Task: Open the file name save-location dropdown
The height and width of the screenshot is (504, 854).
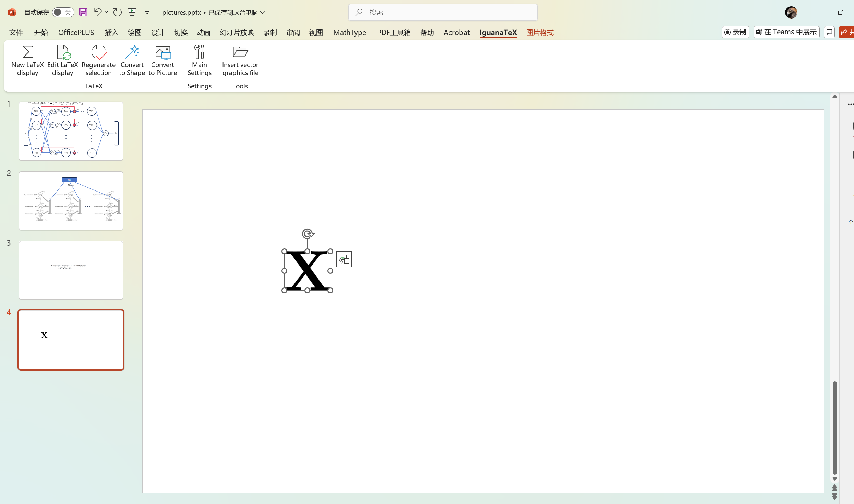Action: pyautogui.click(x=263, y=13)
